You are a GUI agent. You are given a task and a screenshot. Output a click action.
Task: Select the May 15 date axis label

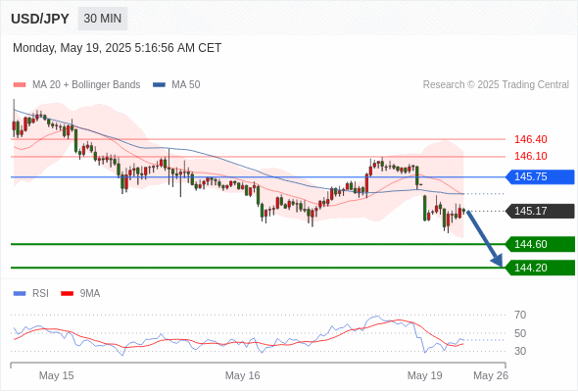pos(57,375)
